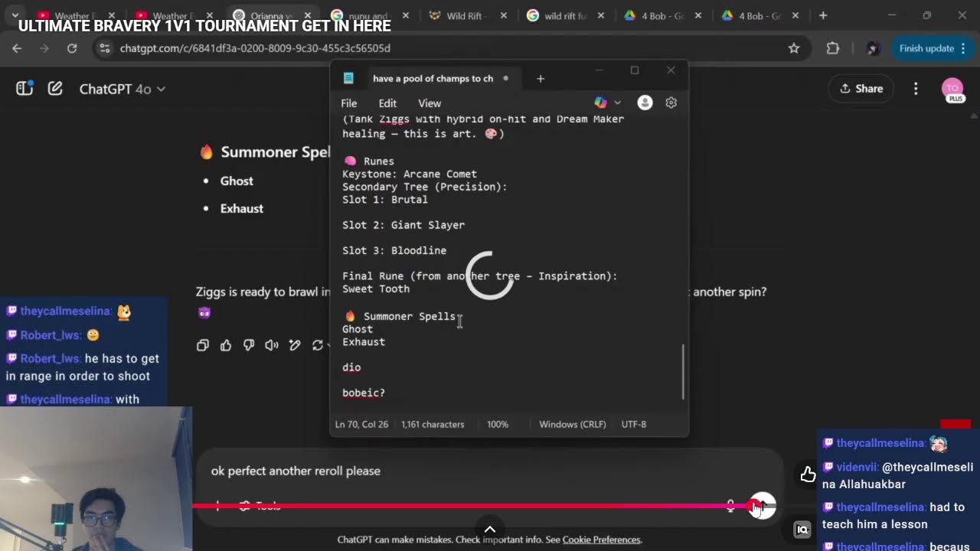The image size is (980, 551).
Task: Expand the Copilot dropdown arrow in Notepad
Action: (617, 103)
